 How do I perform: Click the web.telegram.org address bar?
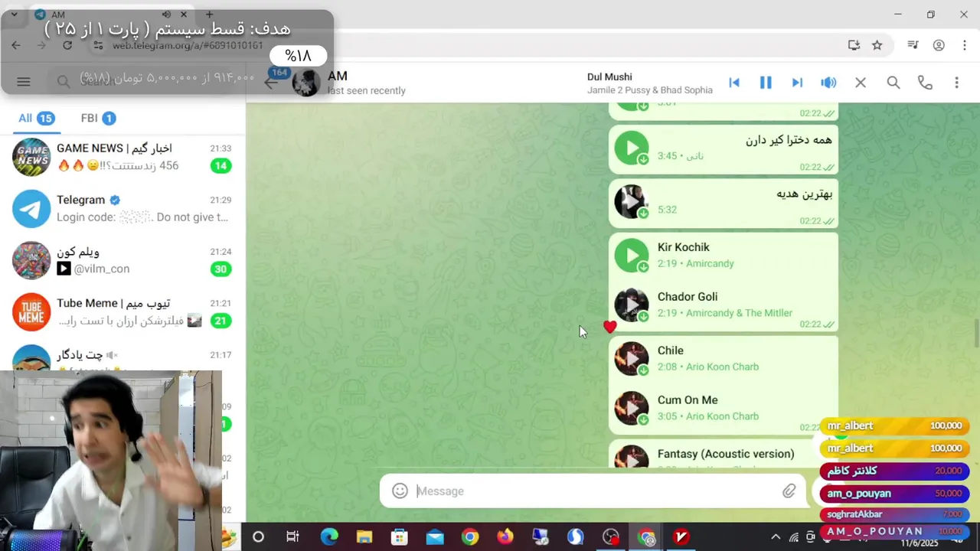(188, 45)
